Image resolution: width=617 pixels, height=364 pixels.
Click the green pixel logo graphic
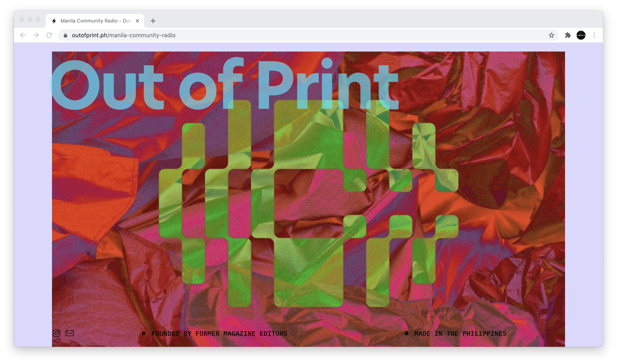coord(308,204)
